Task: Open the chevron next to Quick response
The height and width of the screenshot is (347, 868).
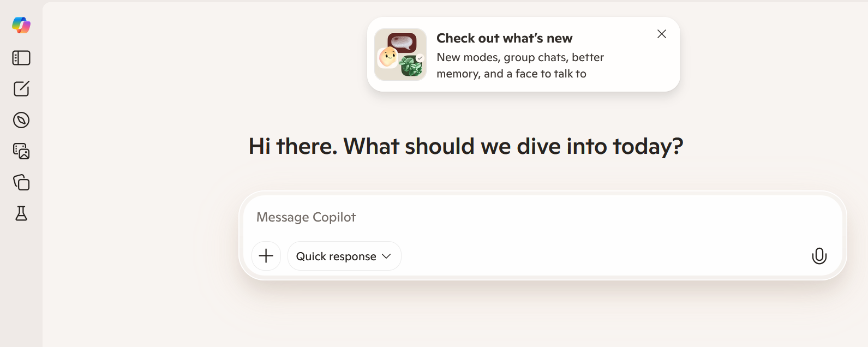Action: pyautogui.click(x=386, y=256)
